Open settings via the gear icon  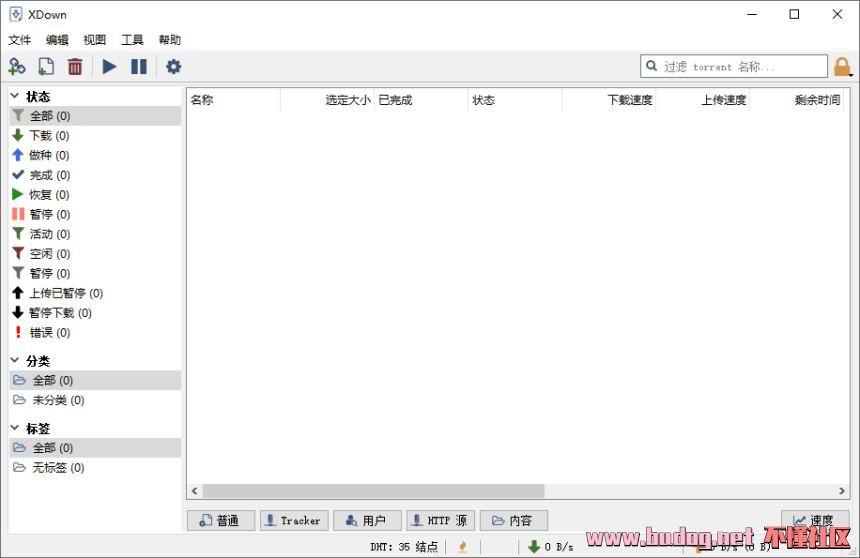click(173, 67)
